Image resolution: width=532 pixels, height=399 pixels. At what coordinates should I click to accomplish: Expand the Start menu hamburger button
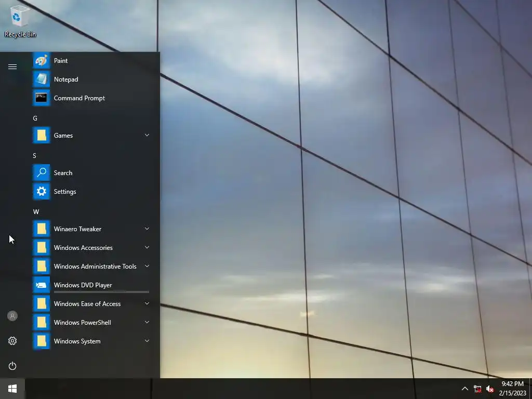pos(12,67)
